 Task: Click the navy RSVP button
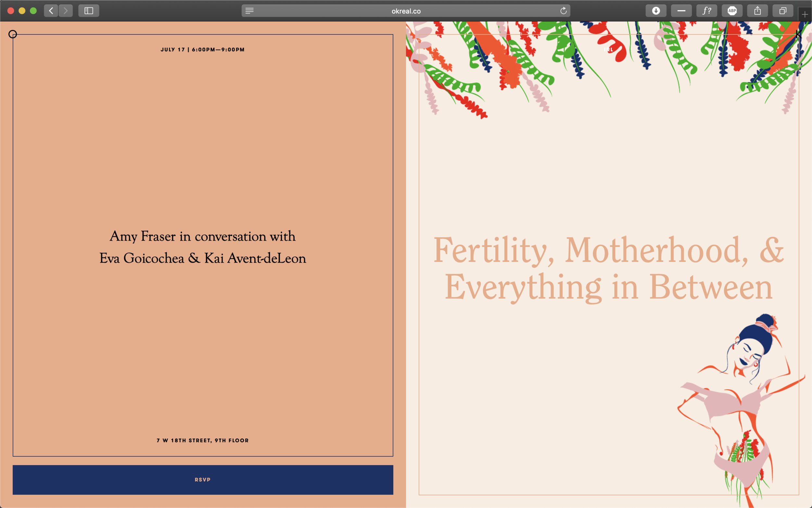pyautogui.click(x=202, y=480)
